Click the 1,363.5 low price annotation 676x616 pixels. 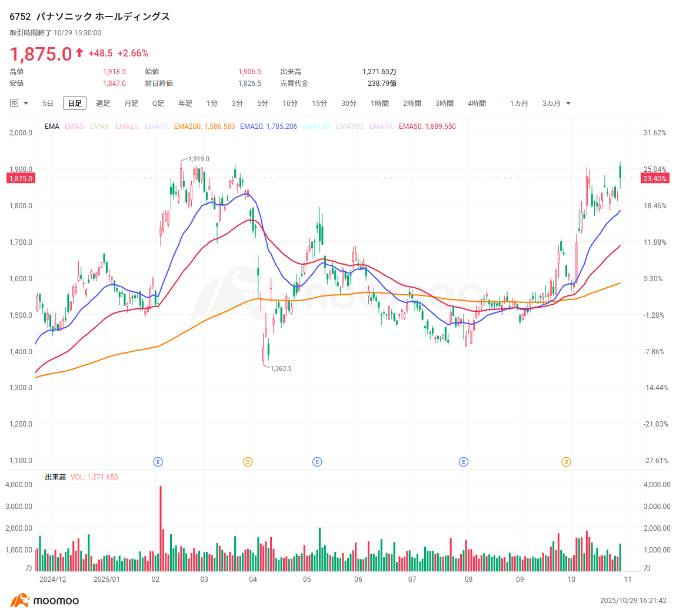pyautogui.click(x=281, y=368)
